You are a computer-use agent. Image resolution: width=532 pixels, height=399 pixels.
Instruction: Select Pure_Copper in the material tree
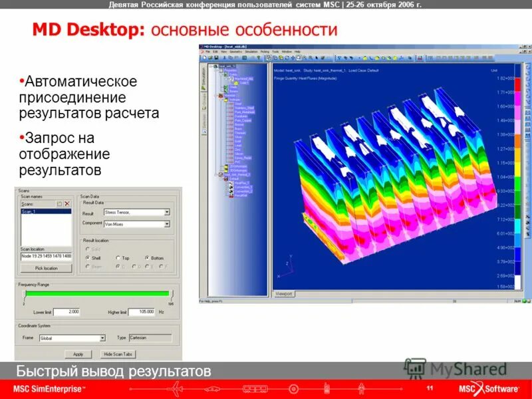coord(243,120)
